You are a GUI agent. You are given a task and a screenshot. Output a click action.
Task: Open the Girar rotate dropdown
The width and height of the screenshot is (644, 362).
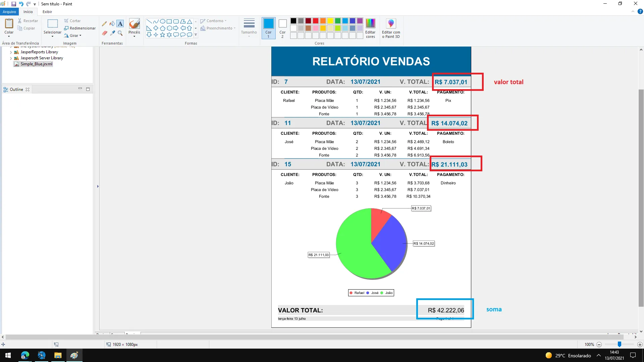tap(74, 36)
